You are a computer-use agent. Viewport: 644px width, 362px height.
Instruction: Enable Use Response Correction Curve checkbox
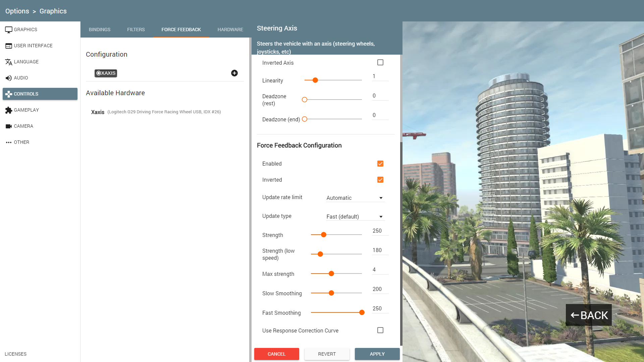380,330
